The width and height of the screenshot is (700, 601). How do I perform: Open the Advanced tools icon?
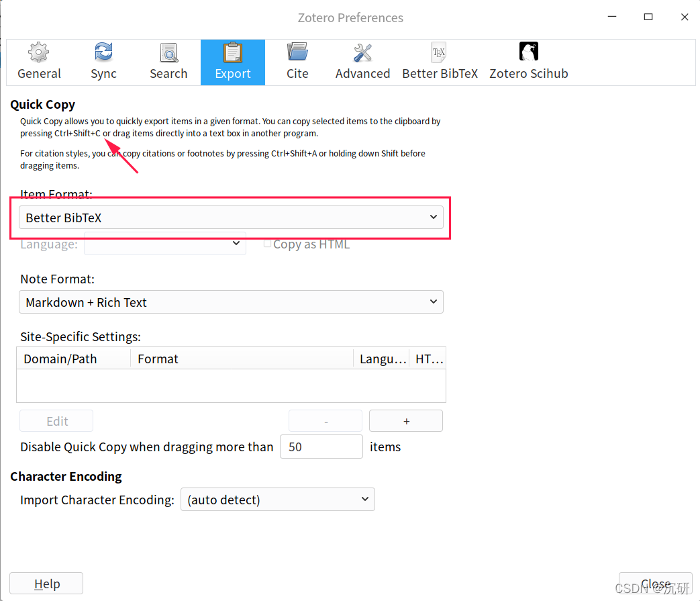coord(362,52)
